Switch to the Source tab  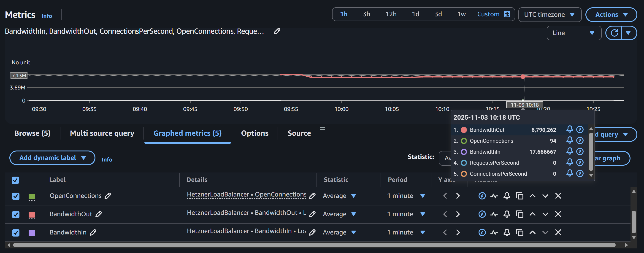299,133
